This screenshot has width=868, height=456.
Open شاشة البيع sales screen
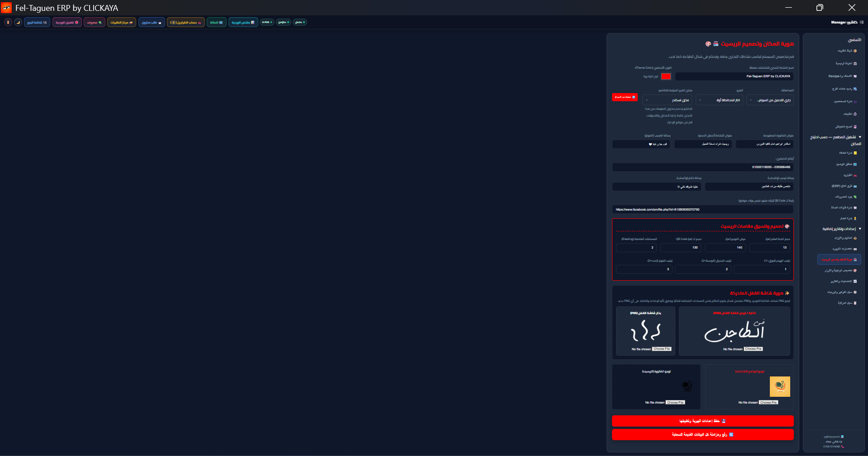click(37, 22)
